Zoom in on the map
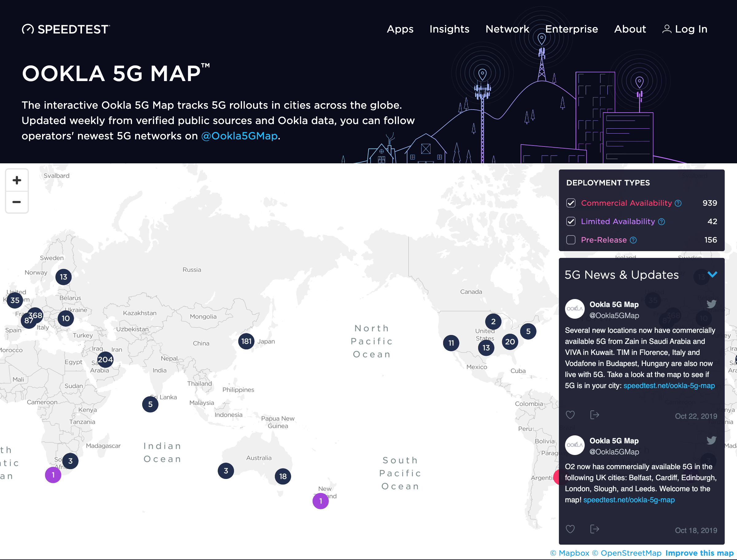737x560 pixels. click(x=17, y=180)
